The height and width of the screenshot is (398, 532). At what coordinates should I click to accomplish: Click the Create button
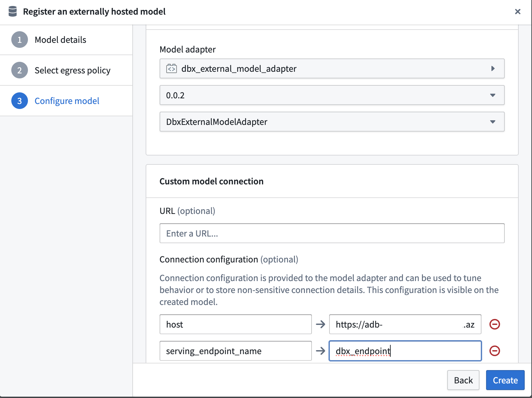505,380
